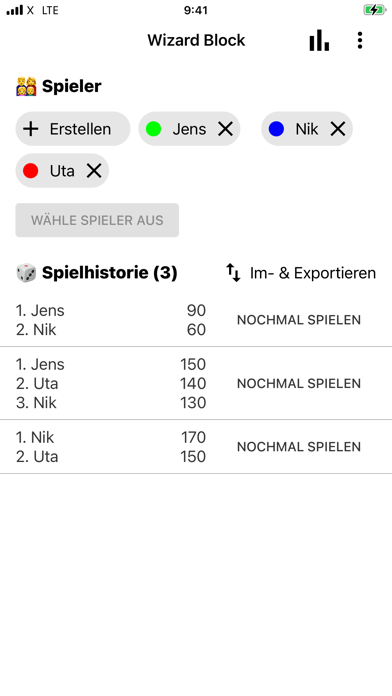
Task: Toggle selection of the Jens player chip
Action: [x=190, y=129]
